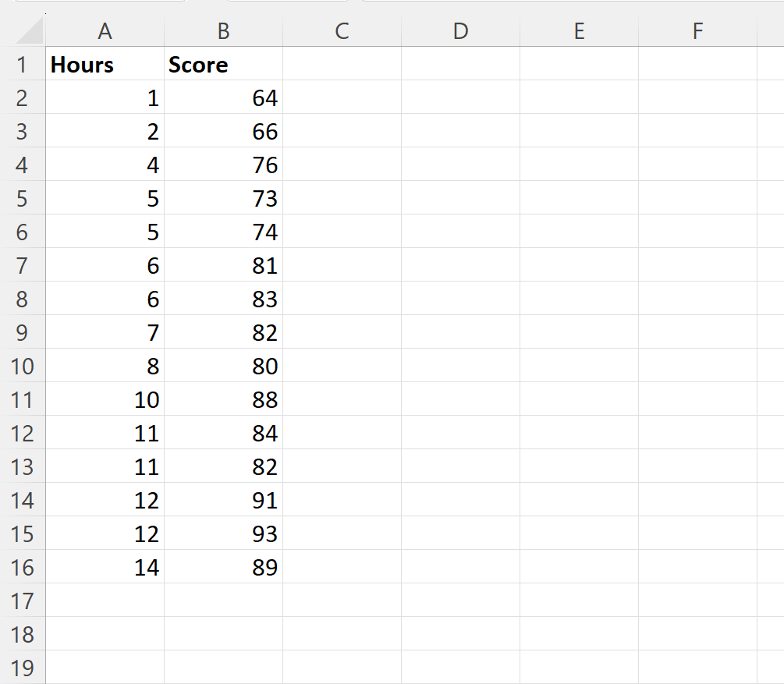Image resolution: width=784 pixels, height=684 pixels.
Task: Select cell with score 76
Action: pyautogui.click(x=224, y=165)
